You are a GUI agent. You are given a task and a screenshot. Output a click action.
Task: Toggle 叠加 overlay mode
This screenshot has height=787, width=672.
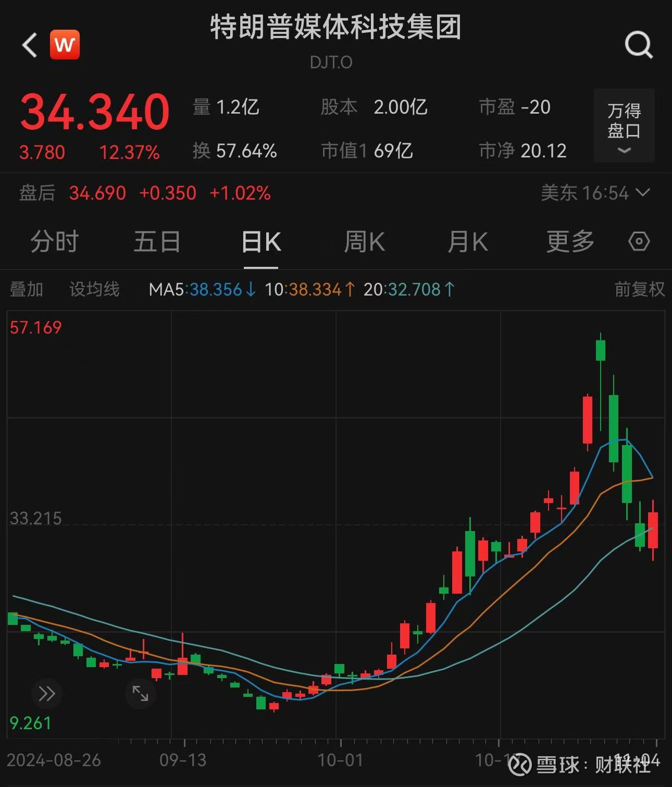click(x=27, y=289)
